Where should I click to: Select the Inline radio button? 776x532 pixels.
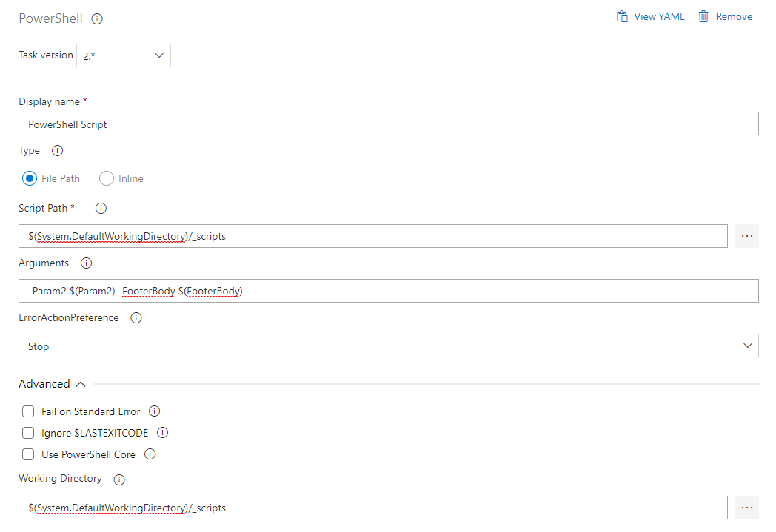(x=107, y=178)
